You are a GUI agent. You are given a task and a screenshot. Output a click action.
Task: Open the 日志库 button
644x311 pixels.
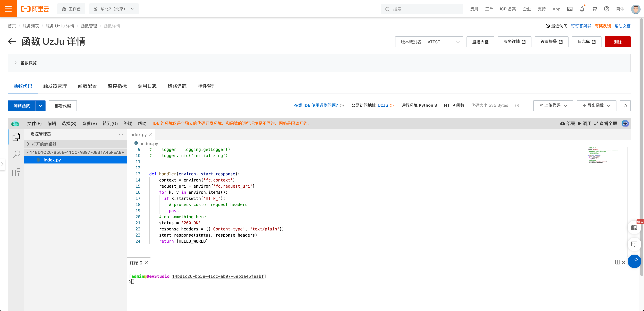(587, 42)
